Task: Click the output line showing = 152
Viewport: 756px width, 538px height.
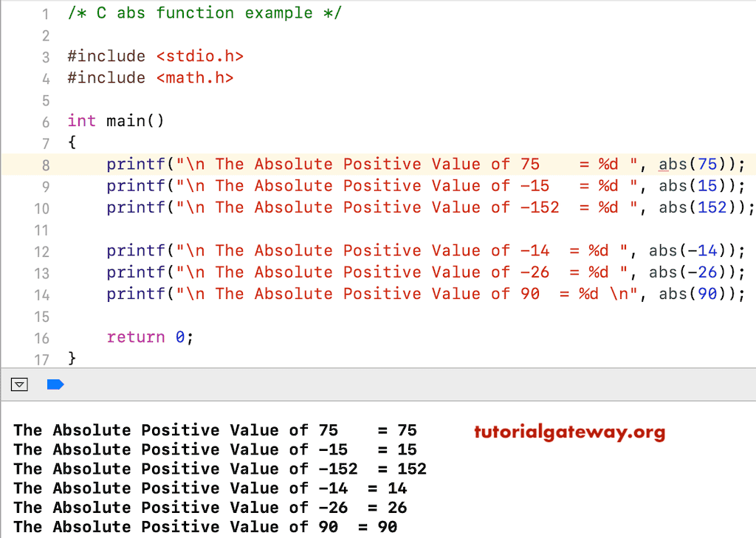Action: pyautogui.click(x=214, y=469)
